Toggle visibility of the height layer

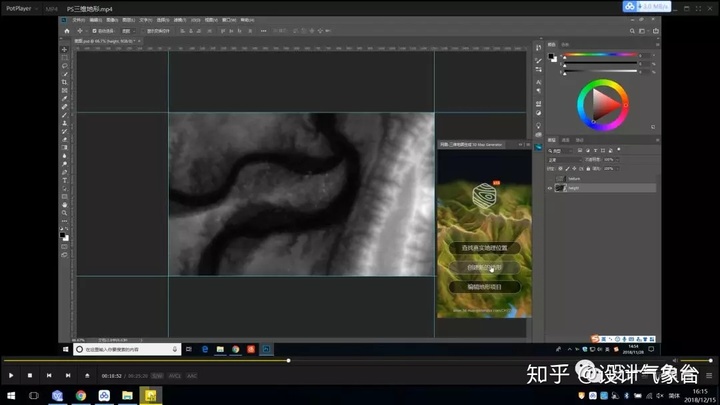pos(550,188)
